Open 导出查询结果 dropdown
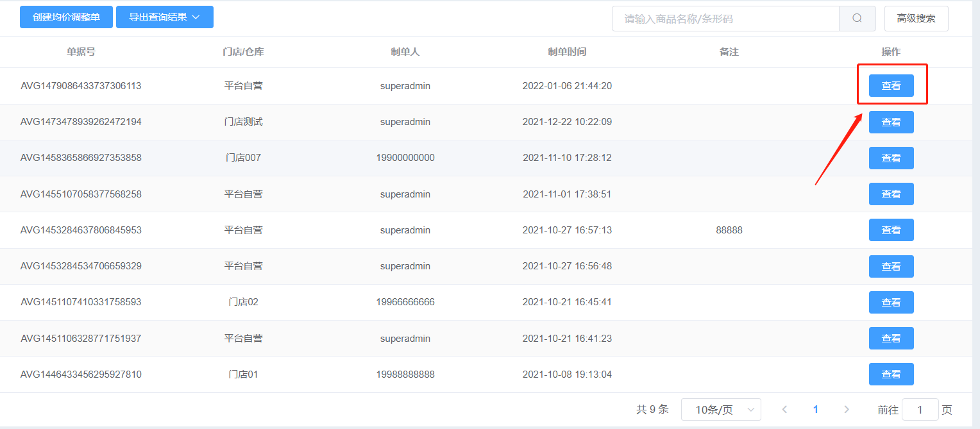Image resolution: width=980 pixels, height=429 pixels. coord(164,17)
